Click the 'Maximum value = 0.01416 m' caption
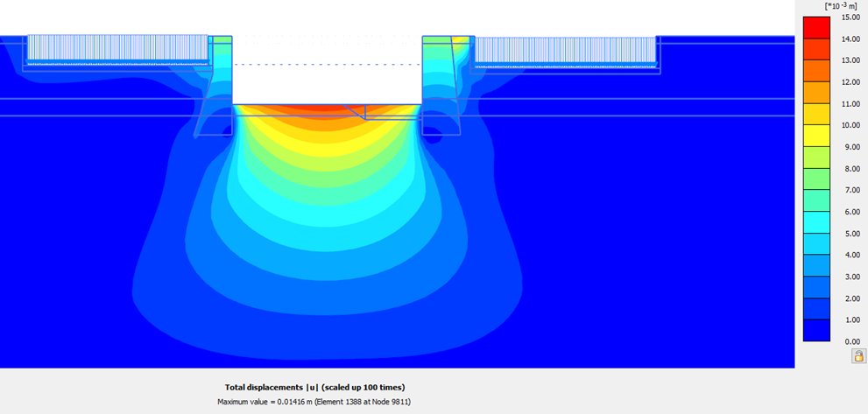The image size is (868, 414). click(x=314, y=402)
